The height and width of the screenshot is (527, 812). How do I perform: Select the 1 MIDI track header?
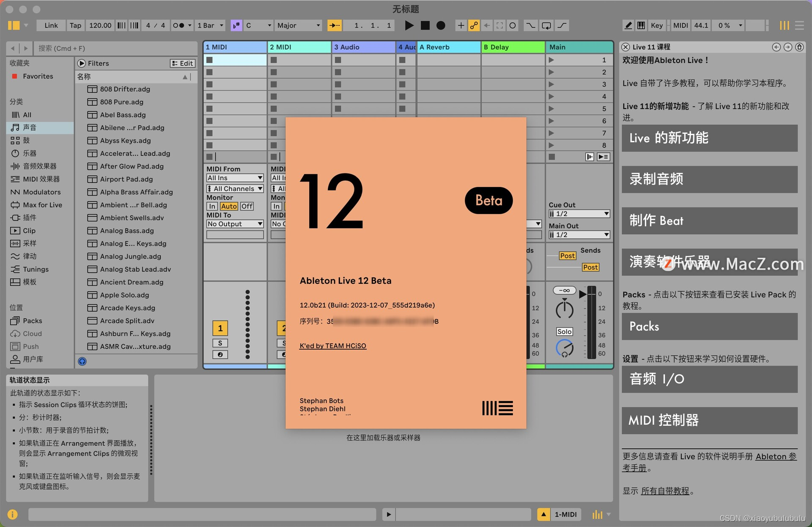(x=235, y=47)
